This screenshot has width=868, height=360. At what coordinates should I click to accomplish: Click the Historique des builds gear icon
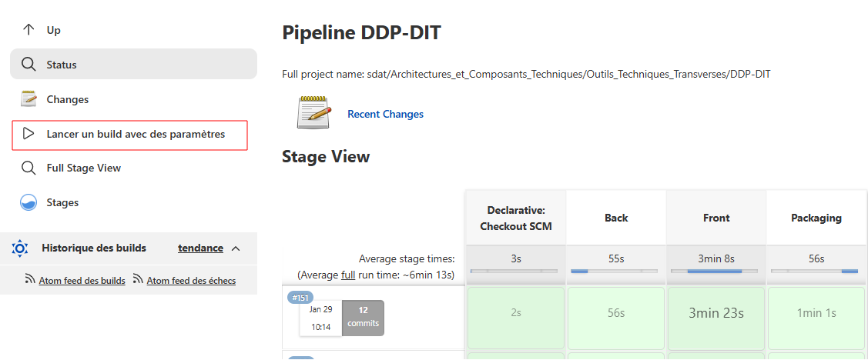point(20,248)
